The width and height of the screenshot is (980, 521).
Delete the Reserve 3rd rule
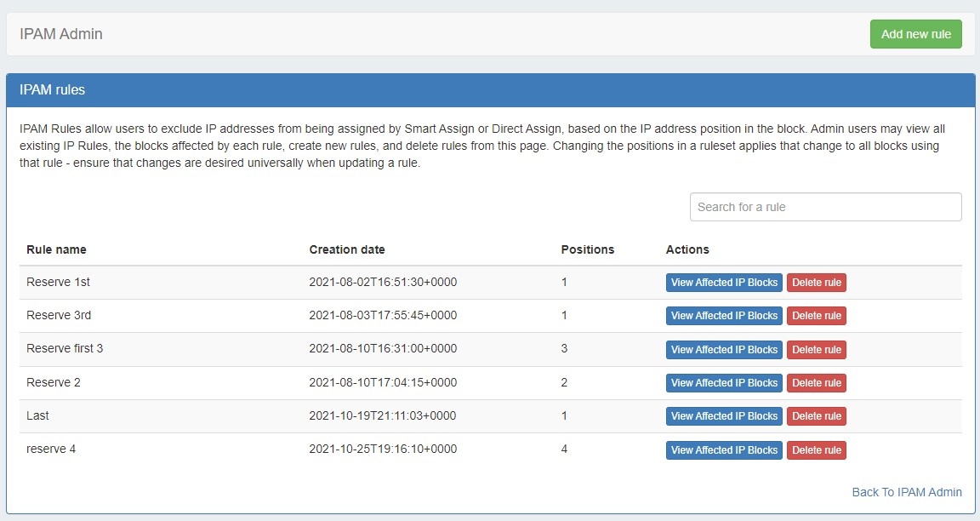pyautogui.click(x=816, y=316)
